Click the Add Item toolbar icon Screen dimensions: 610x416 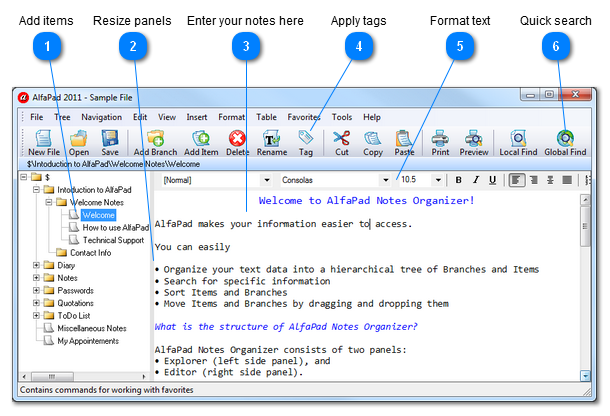(x=201, y=138)
